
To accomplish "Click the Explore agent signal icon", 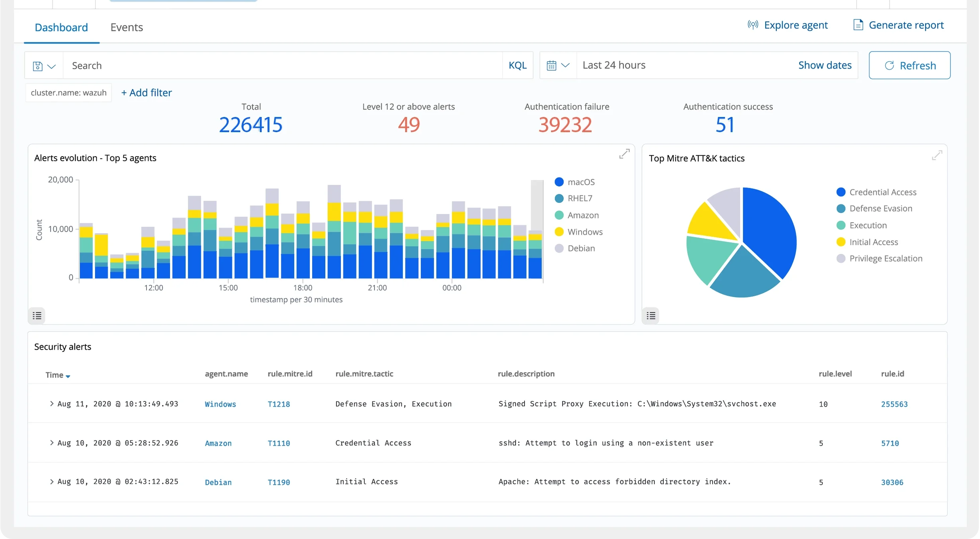I will [753, 25].
